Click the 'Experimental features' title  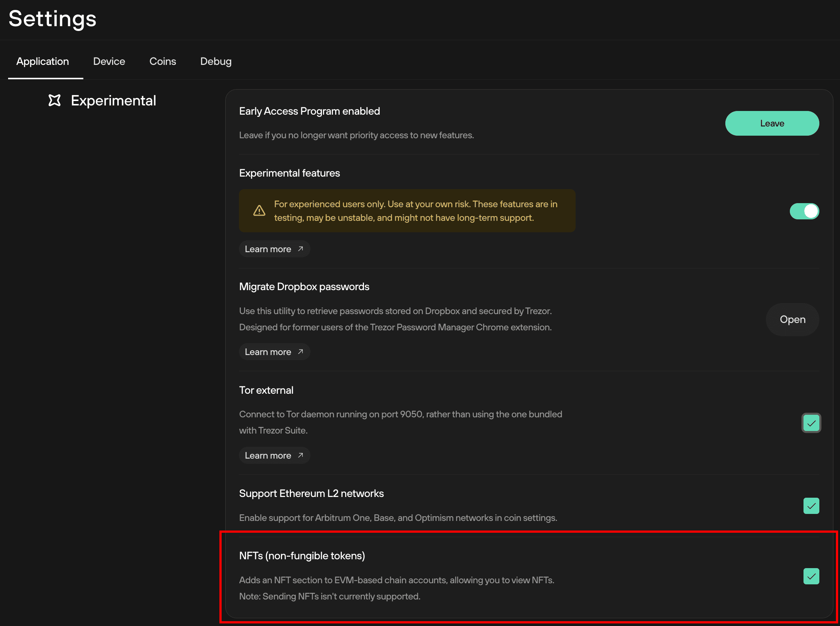coord(289,173)
